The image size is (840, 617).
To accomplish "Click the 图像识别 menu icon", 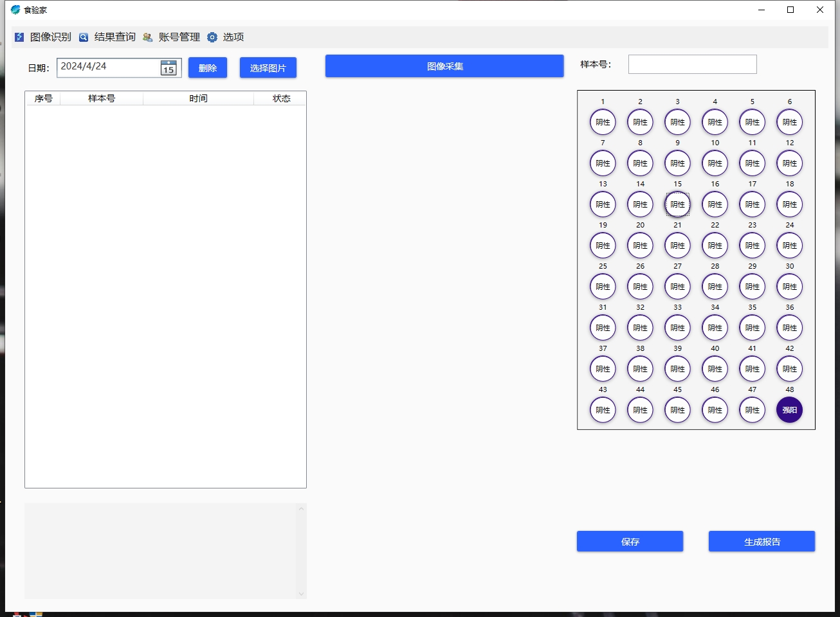I will pos(19,37).
